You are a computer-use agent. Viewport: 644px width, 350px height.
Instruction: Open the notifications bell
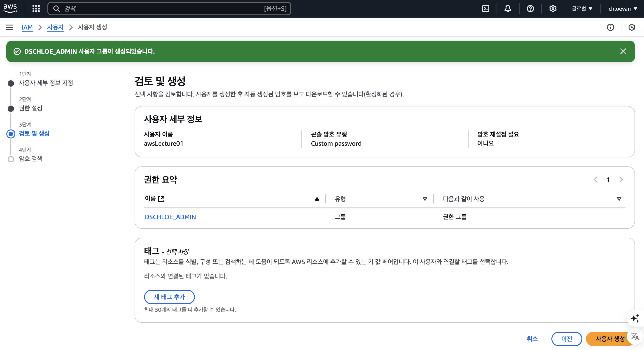[x=508, y=9]
